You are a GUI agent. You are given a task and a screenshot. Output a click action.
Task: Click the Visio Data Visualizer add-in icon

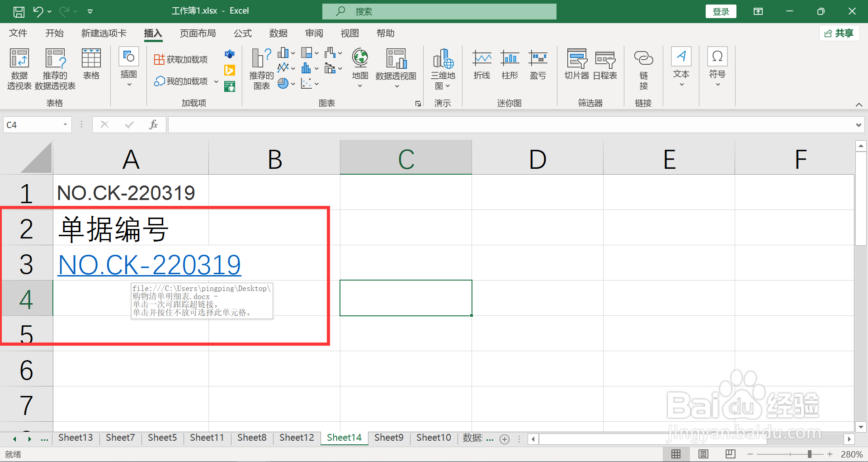tap(230, 54)
